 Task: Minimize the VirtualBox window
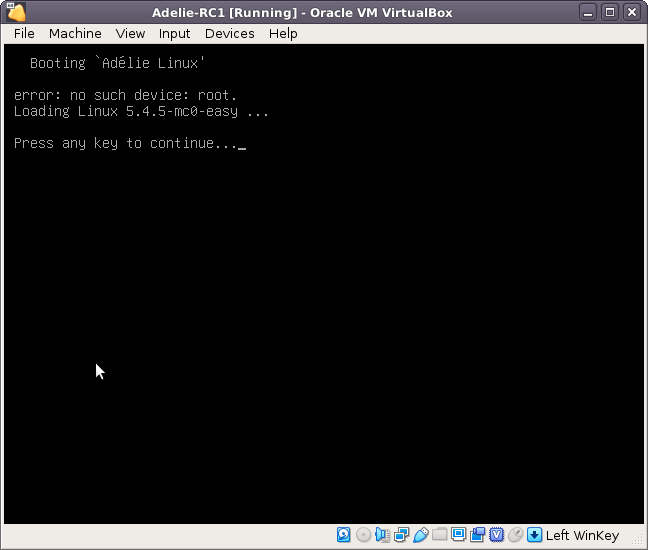(588, 12)
